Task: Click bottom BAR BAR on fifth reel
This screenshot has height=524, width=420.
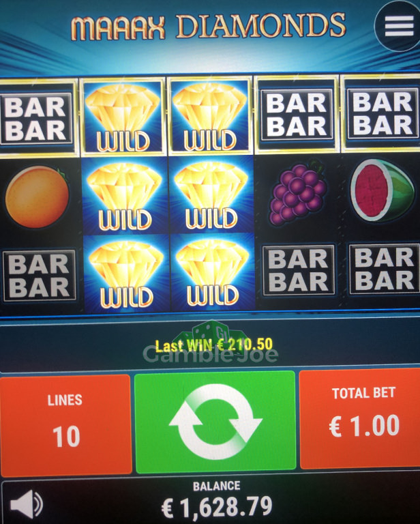Action: tap(384, 269)
